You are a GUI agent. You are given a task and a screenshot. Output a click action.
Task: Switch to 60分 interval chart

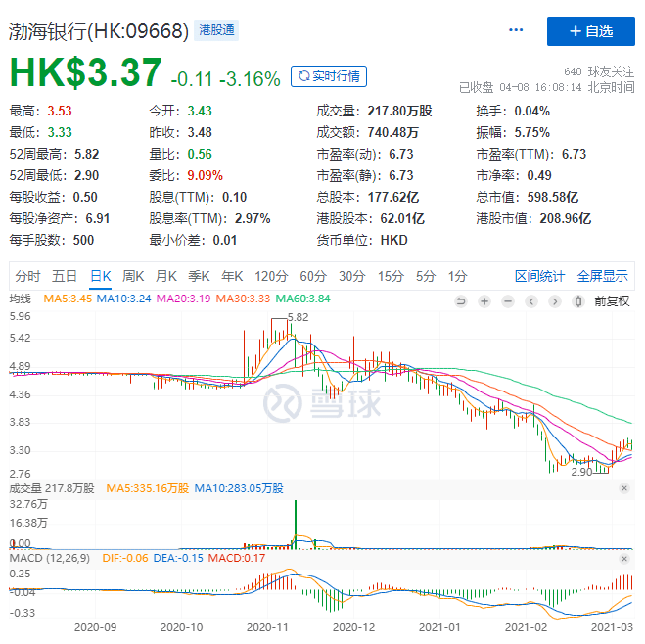pos(313,276)
